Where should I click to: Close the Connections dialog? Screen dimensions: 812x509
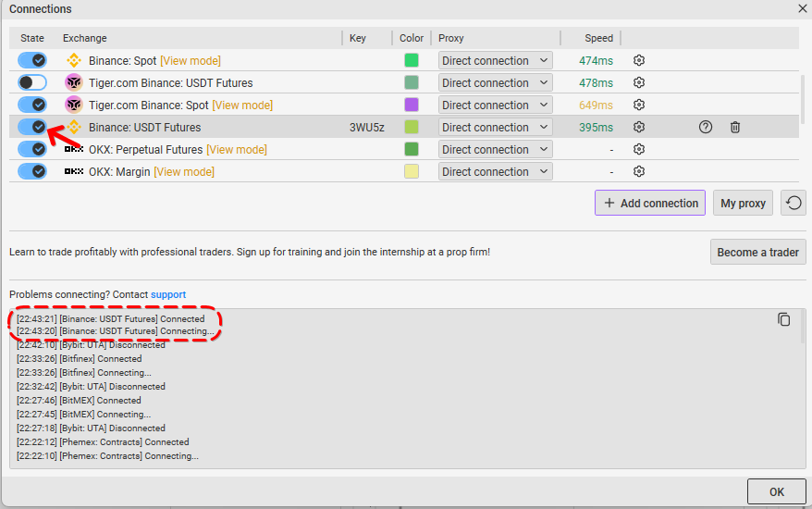point(802,9)
